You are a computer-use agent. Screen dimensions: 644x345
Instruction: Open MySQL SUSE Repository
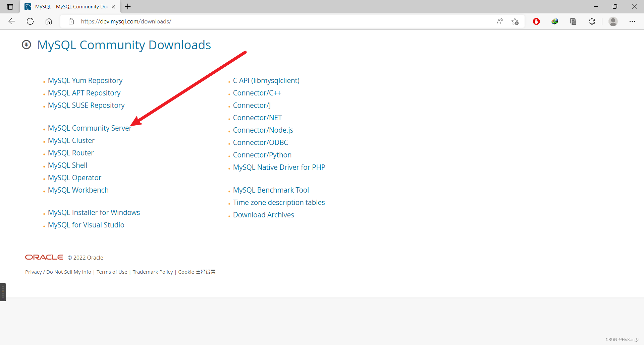(x=86, y=106)
